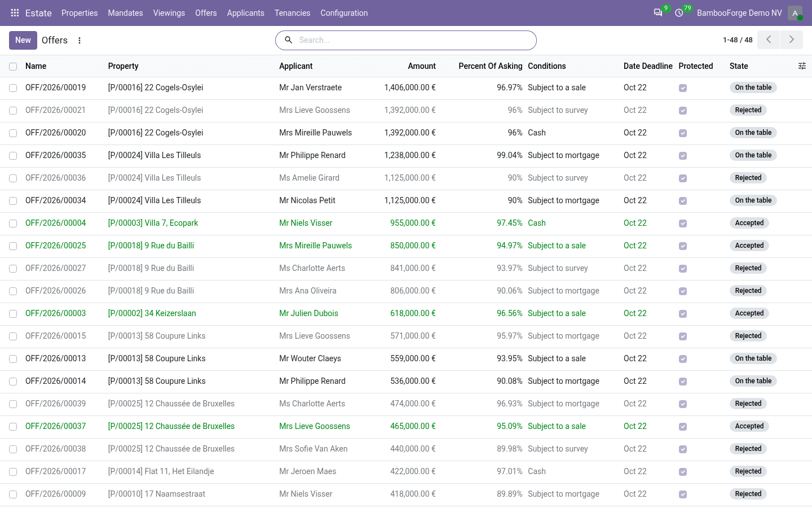
Task: Click property 17 Naamsestraat
Action: pos(157,494)
